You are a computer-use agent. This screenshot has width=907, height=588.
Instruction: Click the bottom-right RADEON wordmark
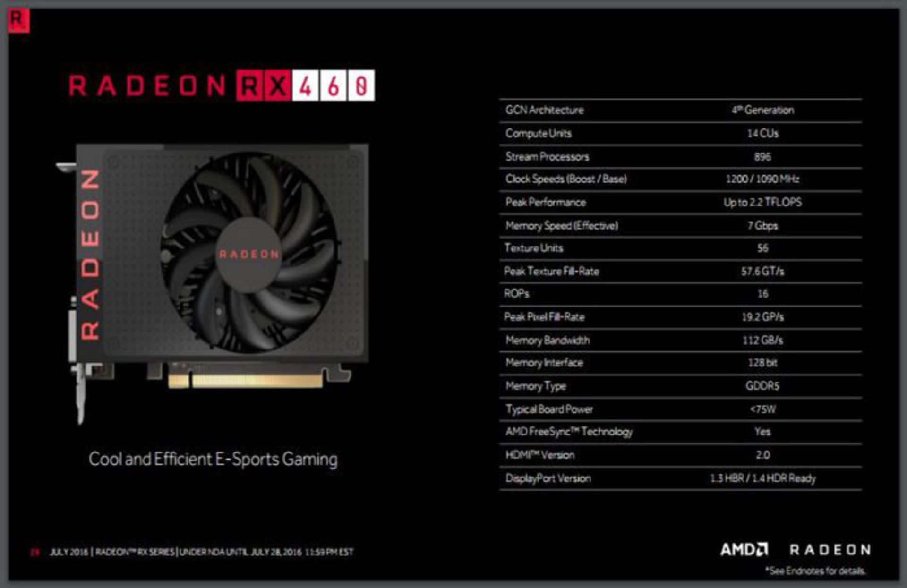[x=830, y=550]
